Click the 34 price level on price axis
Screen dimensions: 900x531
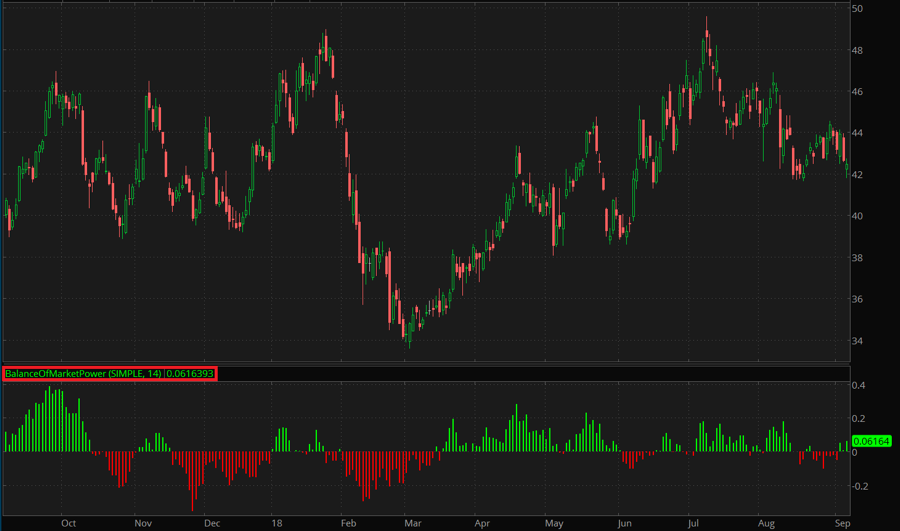pos(857,341)
